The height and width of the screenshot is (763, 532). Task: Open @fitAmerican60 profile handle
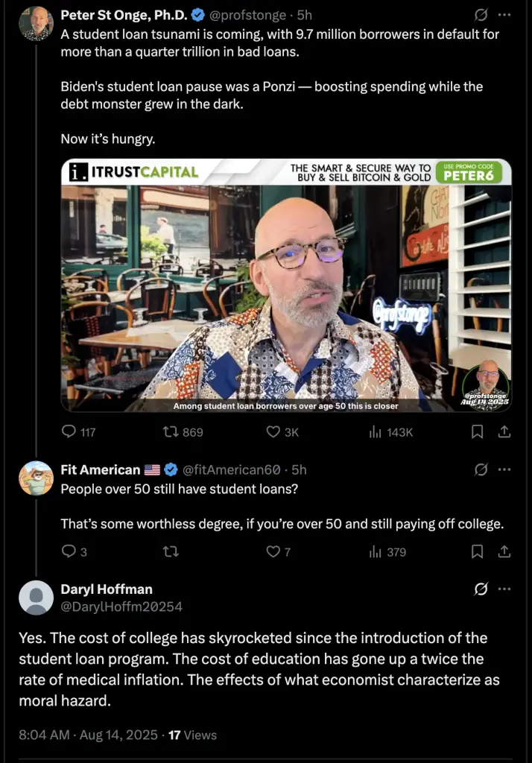tap(231, 469)
